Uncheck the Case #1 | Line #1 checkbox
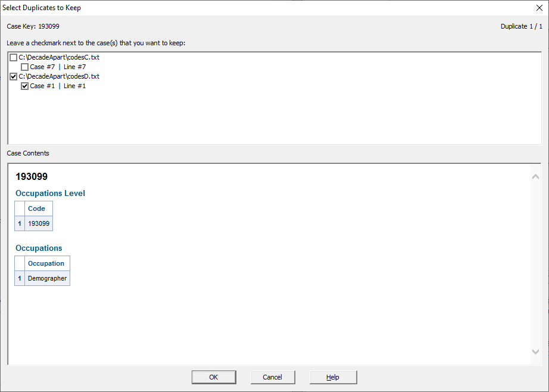This screenshot has height=392, width=549. [24, 85]
